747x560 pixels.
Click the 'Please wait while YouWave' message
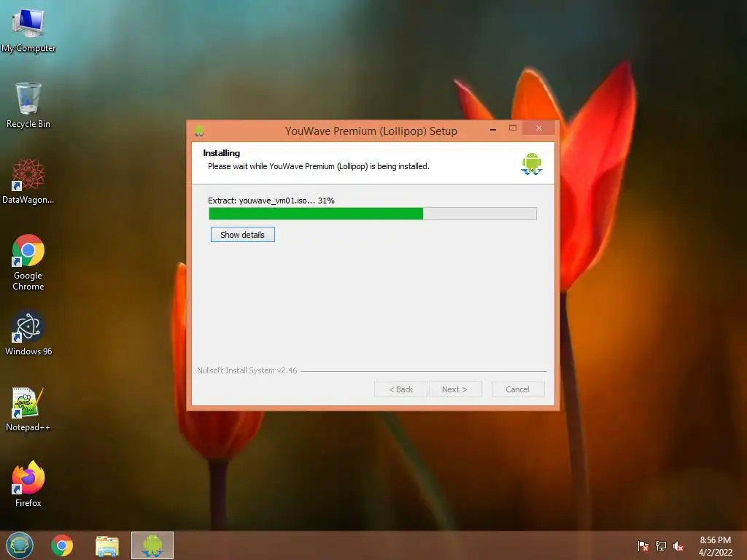319,166
